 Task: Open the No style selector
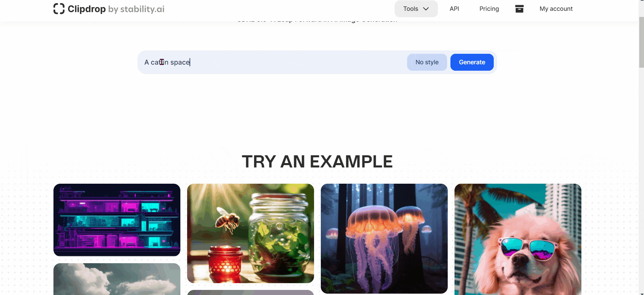coord(427,62)
